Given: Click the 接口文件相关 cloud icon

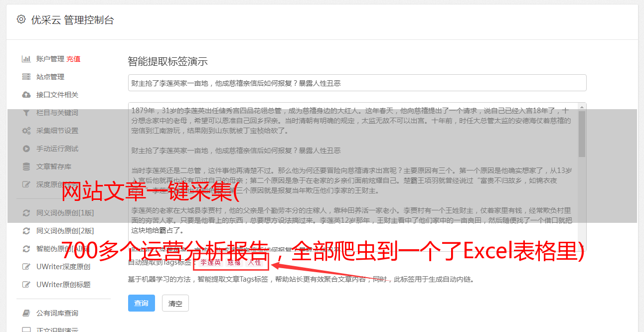Looking at the screenshot, I should 26,95.
